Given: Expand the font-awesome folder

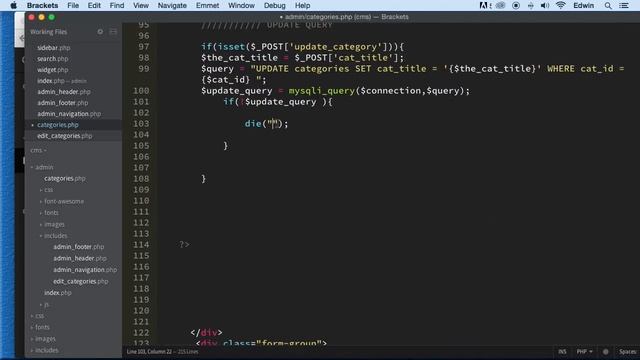Looking at the screenshot, I should click(x=41, y=201).
